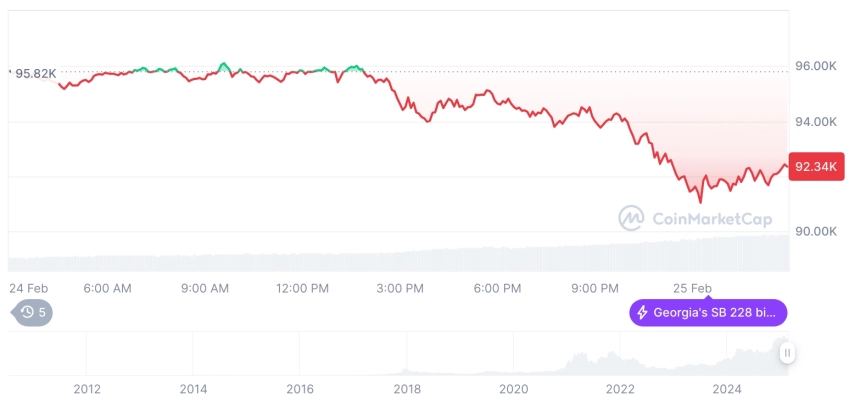Select the 2012 year on the overview timeline

(87, 389)
